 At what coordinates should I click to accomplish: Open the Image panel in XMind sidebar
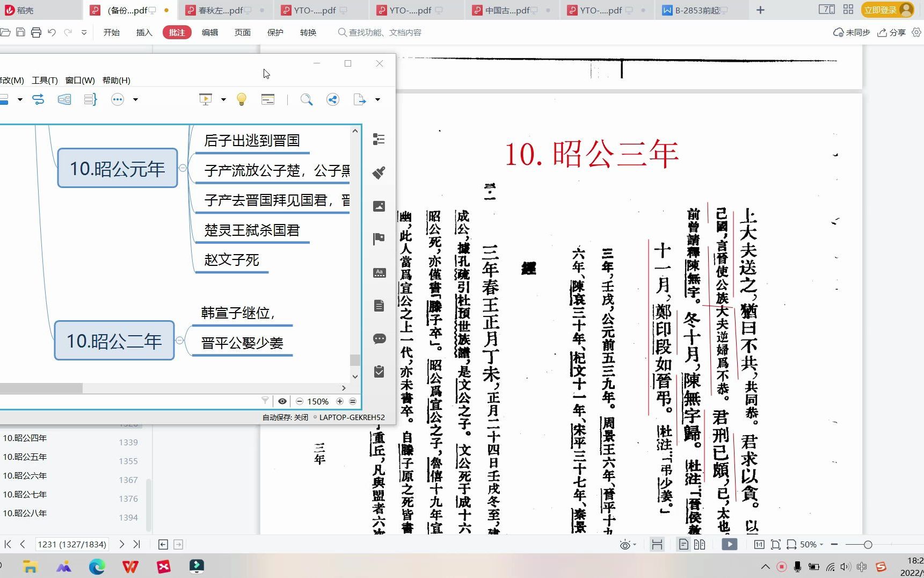[379, 206]
